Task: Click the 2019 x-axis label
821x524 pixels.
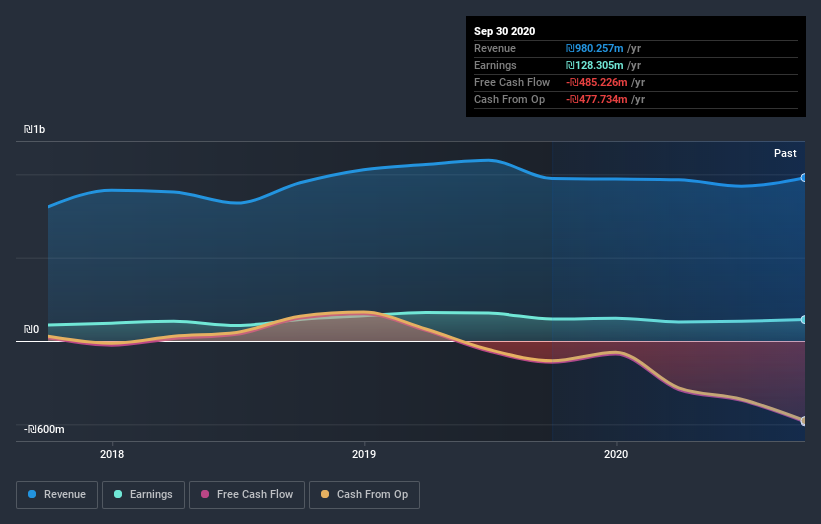Action: click(x=364, y=454)
